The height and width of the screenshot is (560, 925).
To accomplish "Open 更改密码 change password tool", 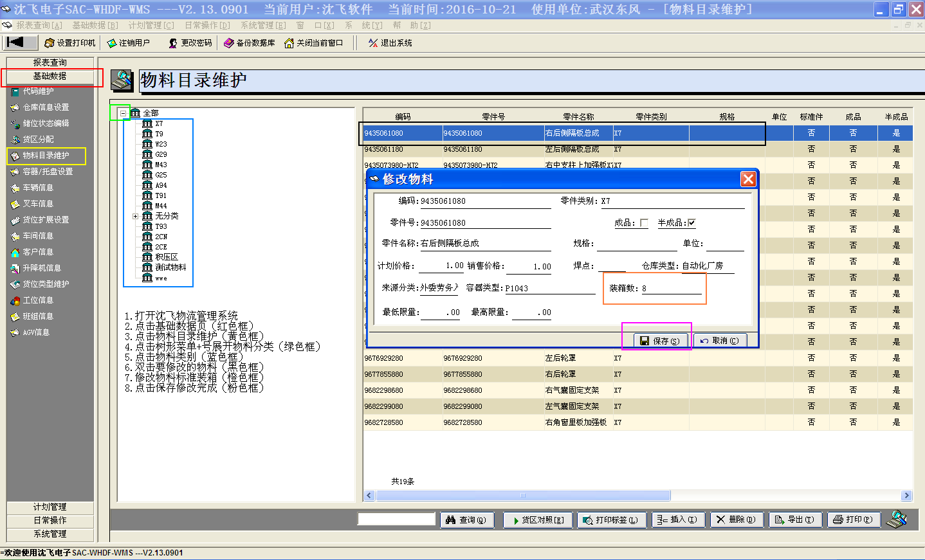I will [173, 43].
